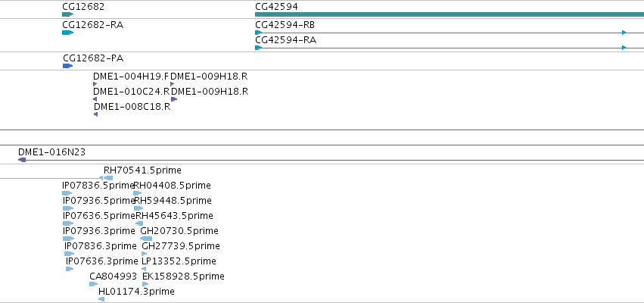644x303 pixels.
Task: Click the IP07836.5prime label
Action: (98, 186)
